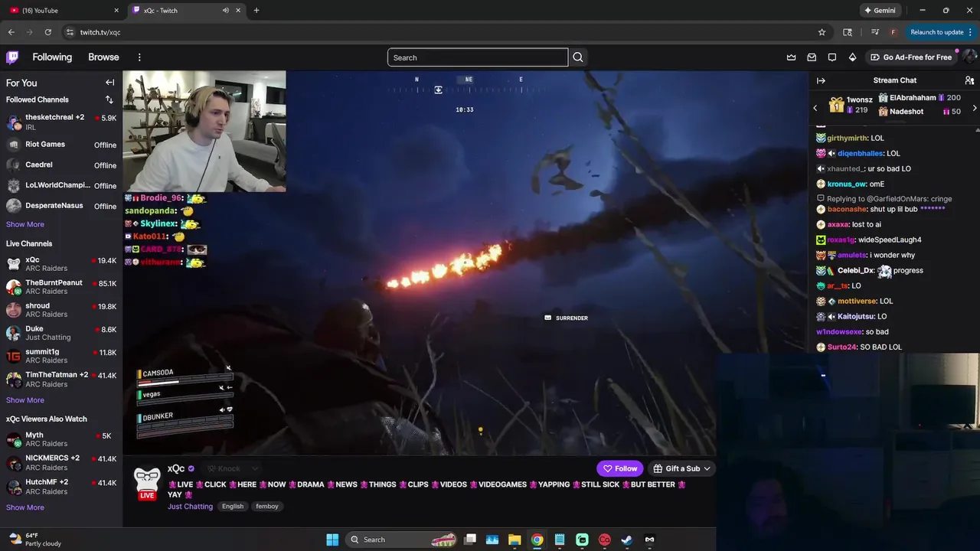This screenshot has width=980, height=551.
Task: Open Windows Start menu
Action: click(332, 540)
